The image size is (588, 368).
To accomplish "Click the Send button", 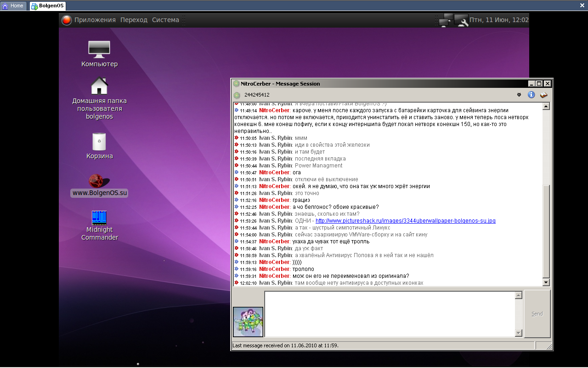I will tap(537, 314).
